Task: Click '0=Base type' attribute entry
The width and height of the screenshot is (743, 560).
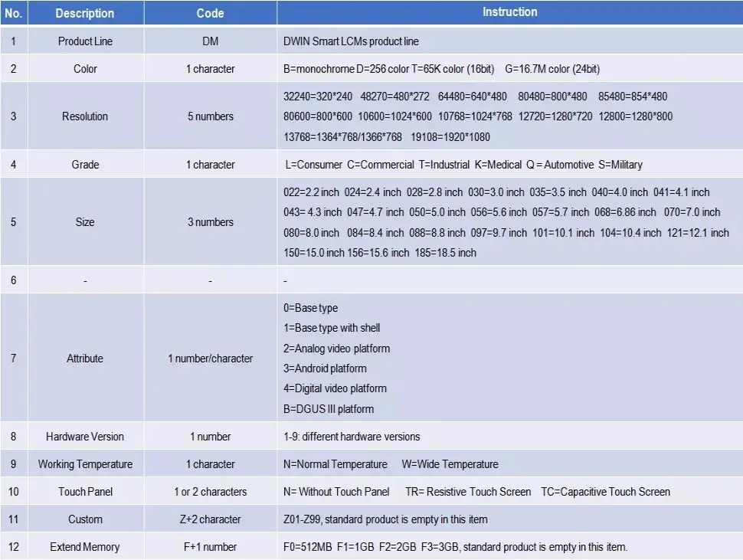Action: [x=311, y=308]
